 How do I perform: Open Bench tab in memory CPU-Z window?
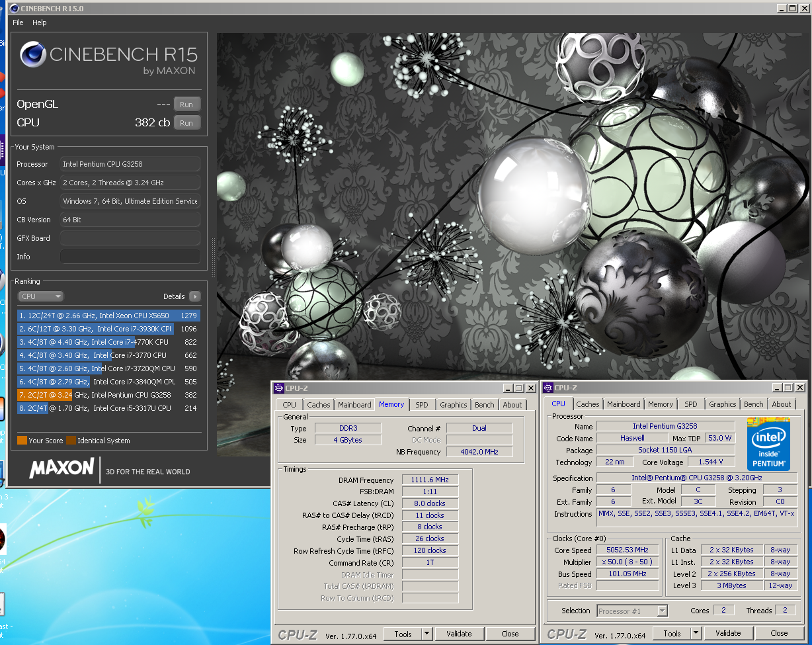point(485,405)
